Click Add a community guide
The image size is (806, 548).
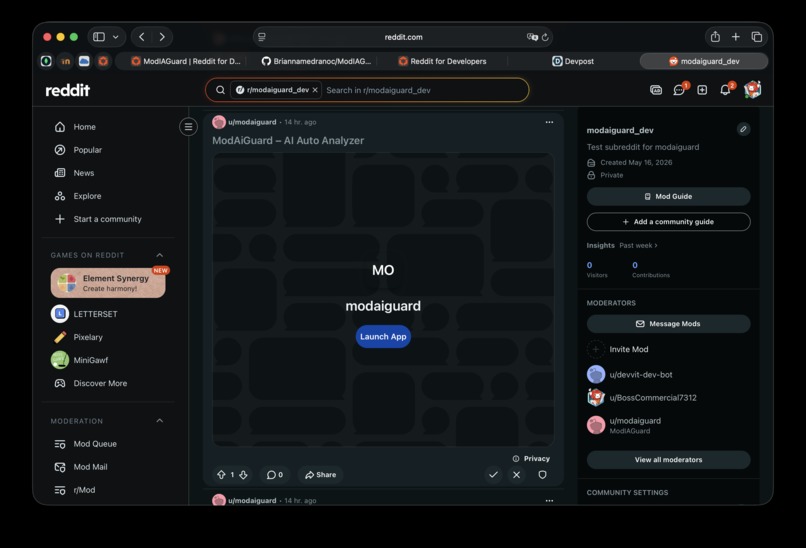[668, 222]
